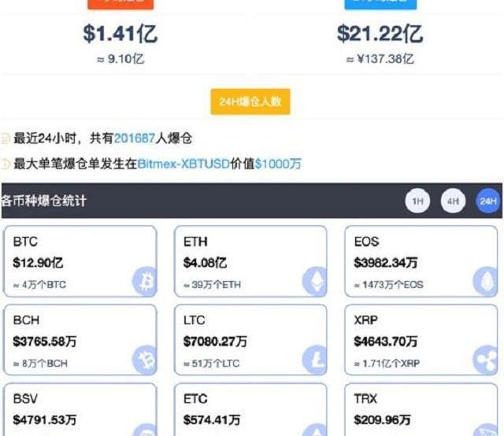Select the BSV liquidation card

79,409
